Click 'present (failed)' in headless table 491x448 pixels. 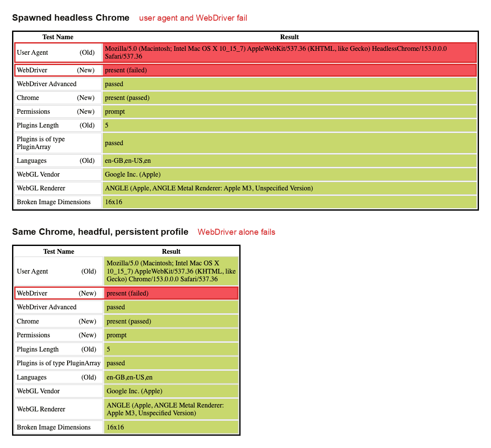pyautogui.click(x=289, y=70)
